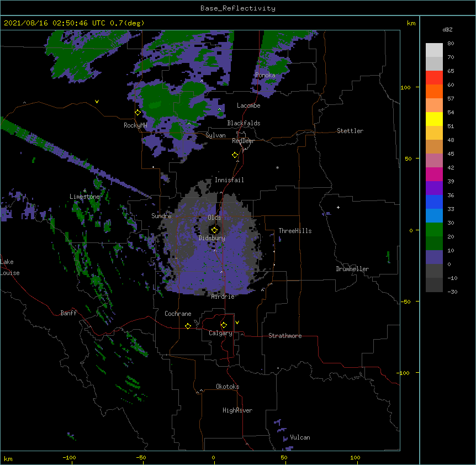Pick the pink 45-42 dBZ legend swatch
Viewport: 476px width, 465px height.
tap(434, 161)
